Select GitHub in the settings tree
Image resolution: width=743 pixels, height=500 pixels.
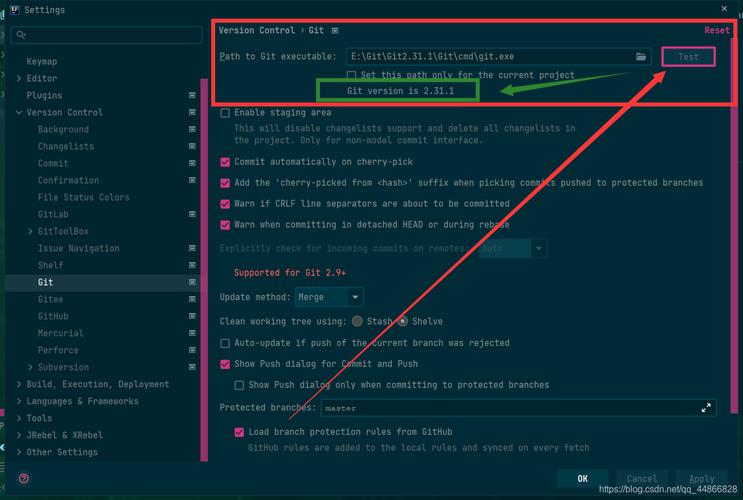click(x=53, y=317)
